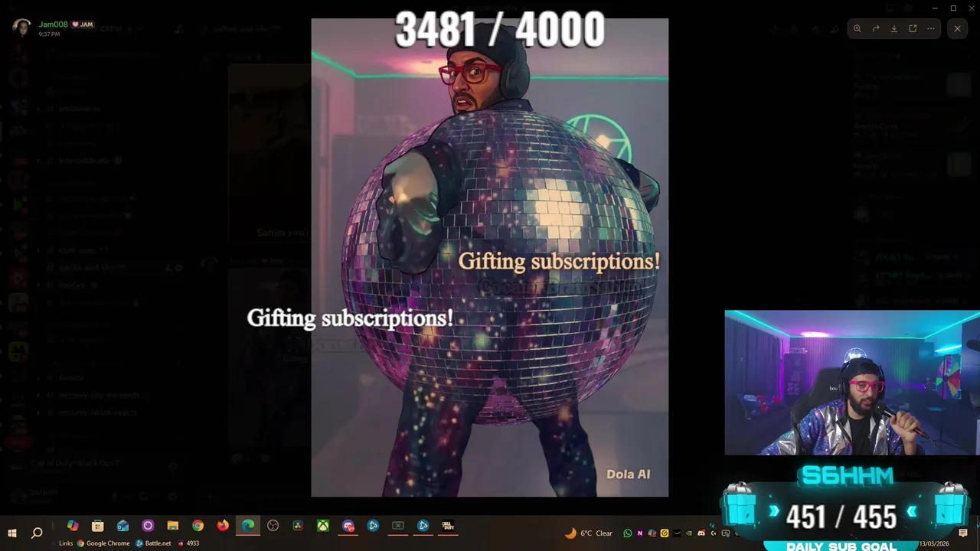
Task: Close the image viewer with the round X
Action: (x=957, y=28)
